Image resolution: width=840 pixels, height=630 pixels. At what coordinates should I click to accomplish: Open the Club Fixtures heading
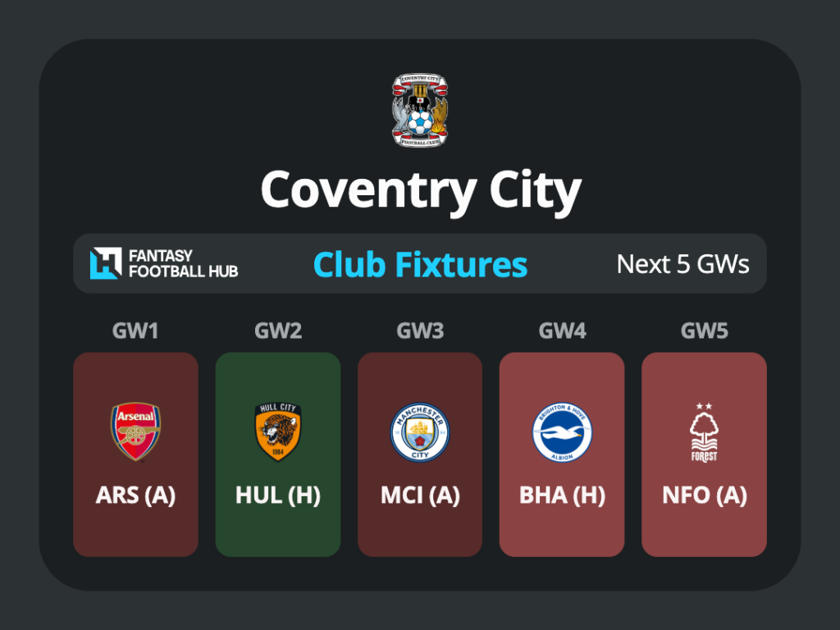click(x=420, y=264)
